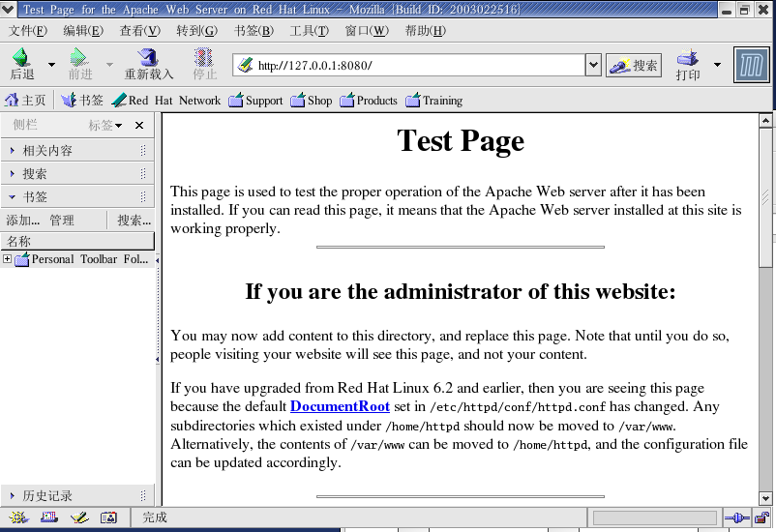Open the Print options dropdown arrow
This screenshot has height=532, width=776.
(717, 65)
